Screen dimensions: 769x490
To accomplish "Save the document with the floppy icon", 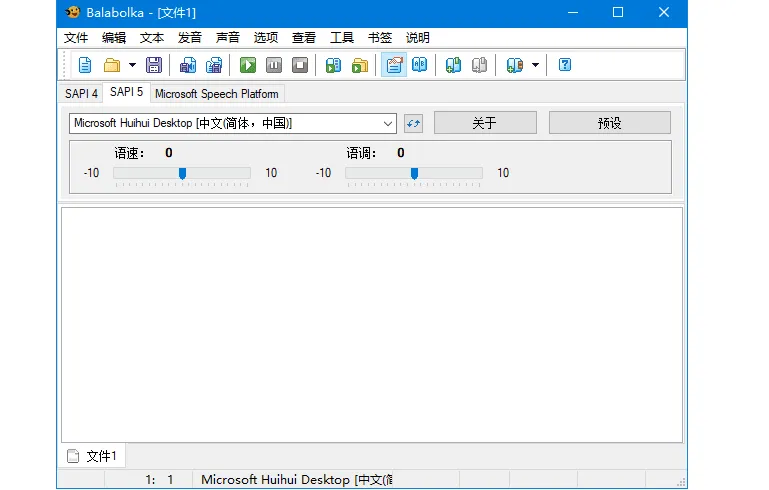I will [154, 65].
